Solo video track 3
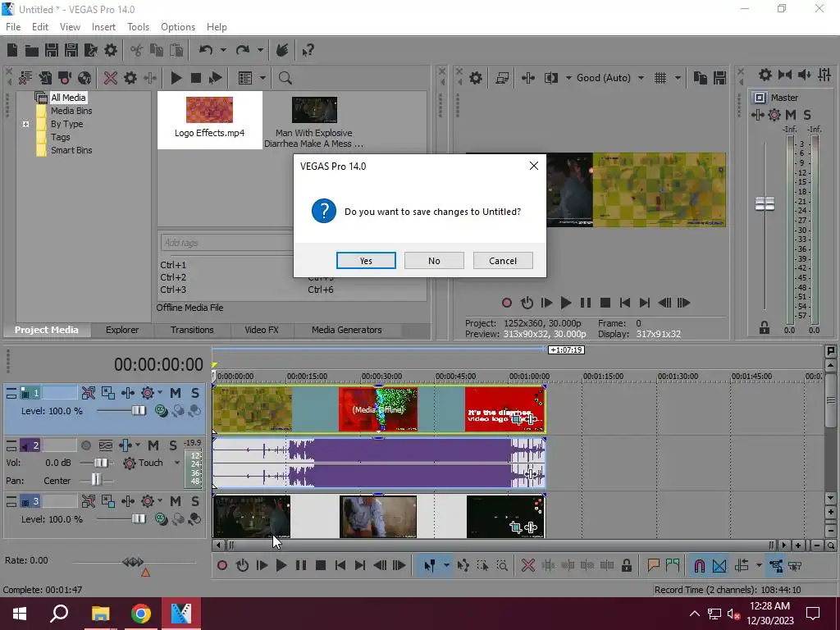 (195, 501)
